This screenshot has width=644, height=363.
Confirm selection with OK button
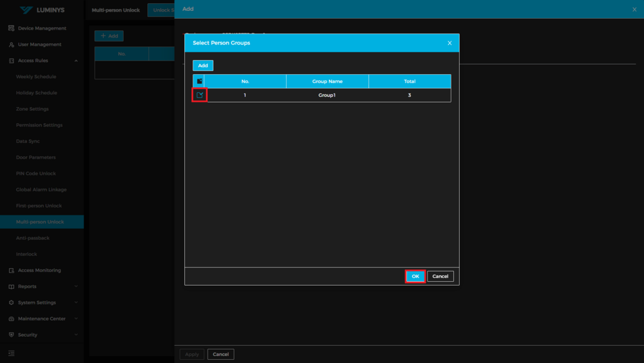(415, 276)
